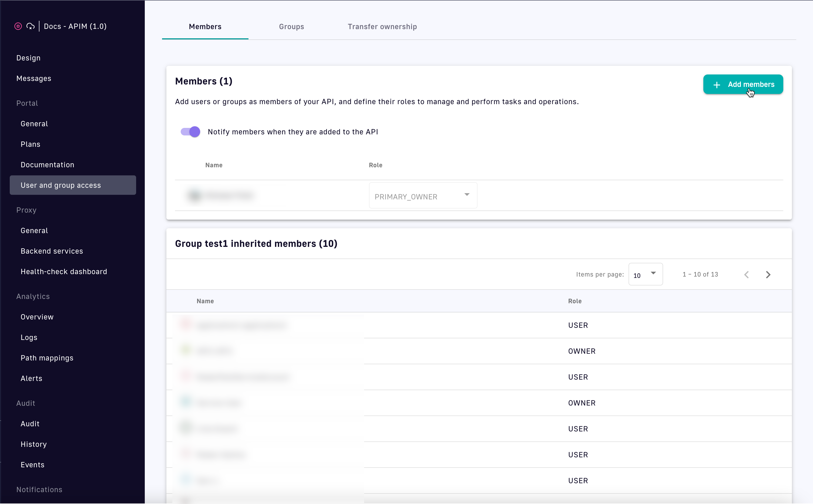Screen dimensions: 813x504
Task: Click the cloud out-of-sync icon
Action: (30, 26)
